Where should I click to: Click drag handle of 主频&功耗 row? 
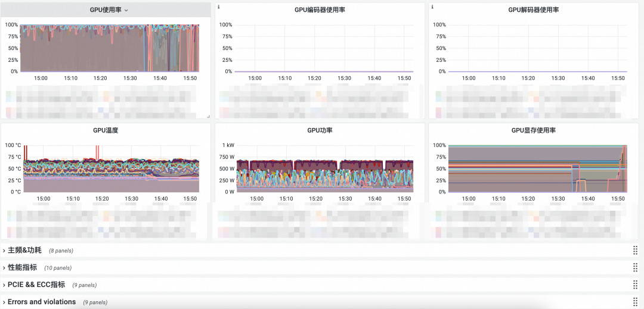(635, 251)
